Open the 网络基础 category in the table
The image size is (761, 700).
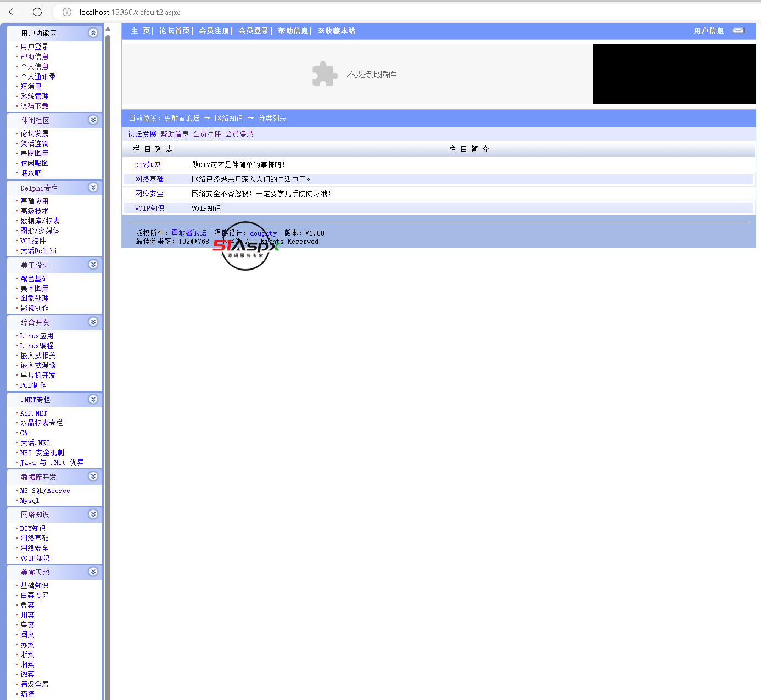click(x=149, y=179)
